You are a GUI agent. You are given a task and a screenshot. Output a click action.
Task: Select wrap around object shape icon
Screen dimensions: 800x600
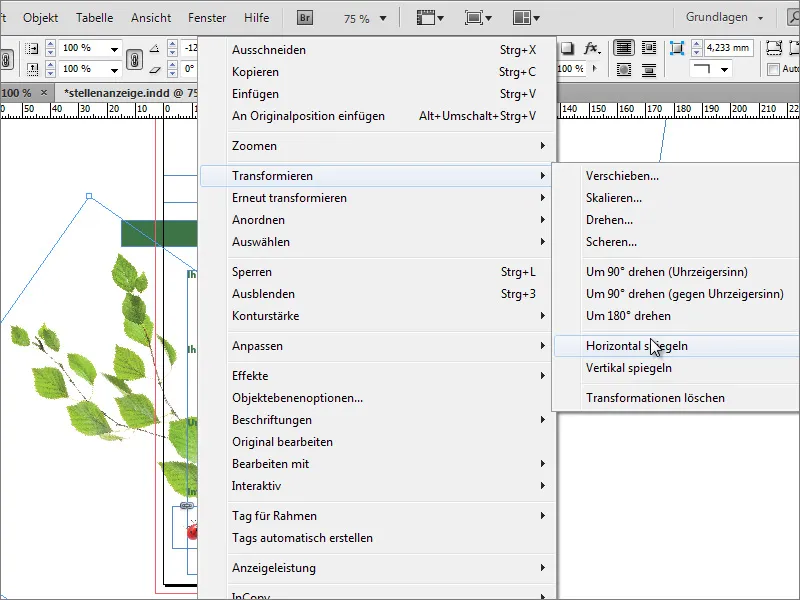[623, 69]
